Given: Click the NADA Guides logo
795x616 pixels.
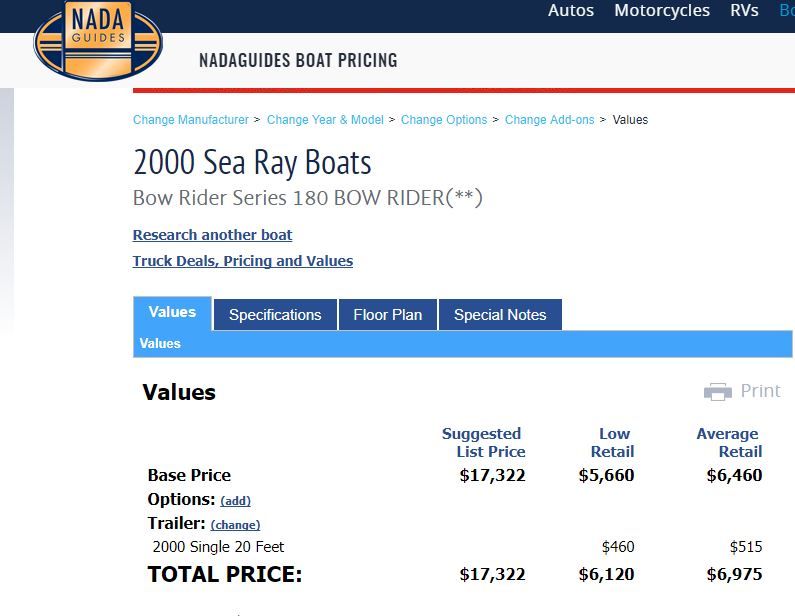Looking at the screenshot, I should (97, 41).
